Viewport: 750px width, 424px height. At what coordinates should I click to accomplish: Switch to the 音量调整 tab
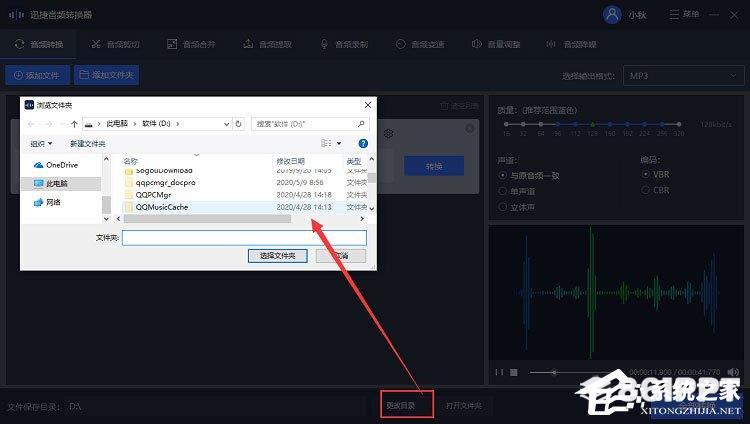click(x=496, y=45)
